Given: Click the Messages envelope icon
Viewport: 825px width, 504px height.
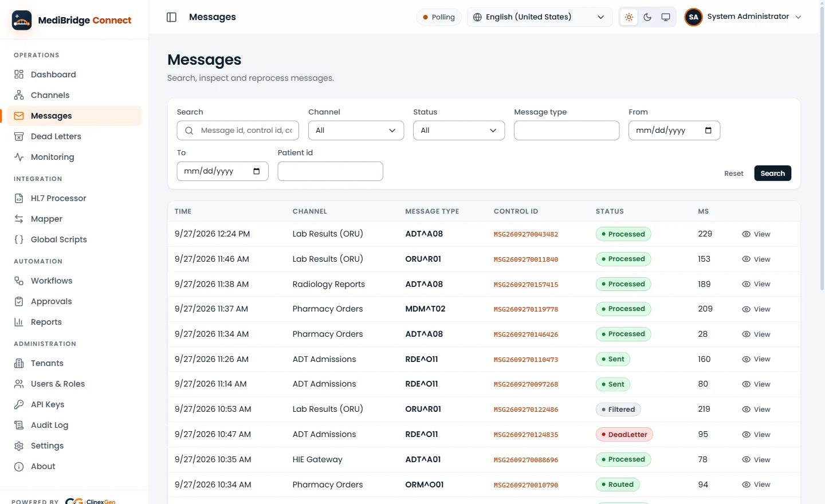Looking at the screenshot, I should tap(19, 116).
